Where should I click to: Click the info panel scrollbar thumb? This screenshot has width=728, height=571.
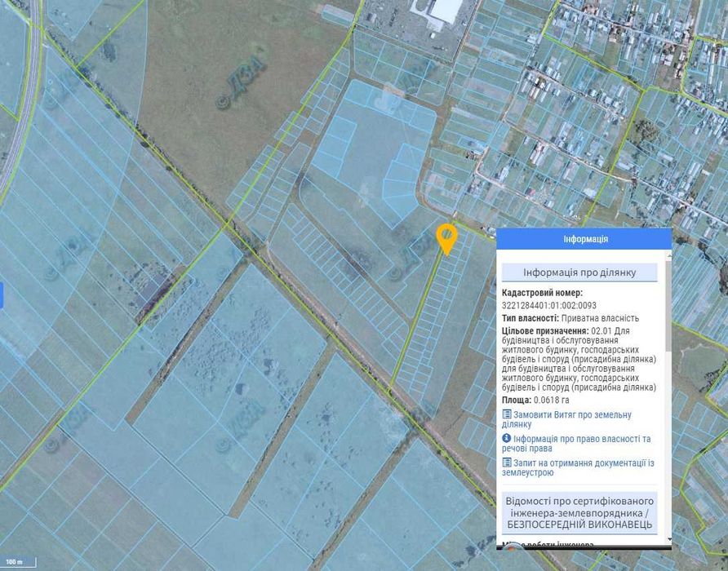coord(668,307)
